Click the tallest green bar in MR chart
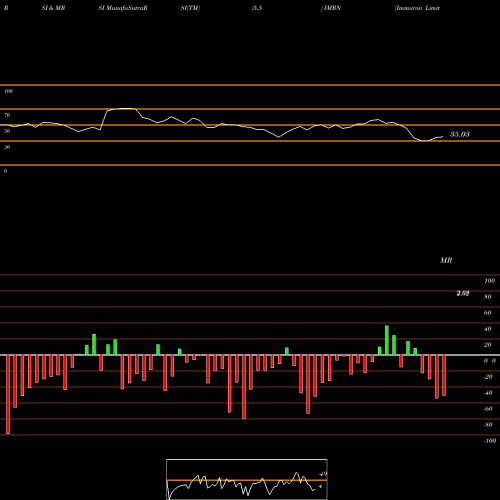 tap(387, 340)
